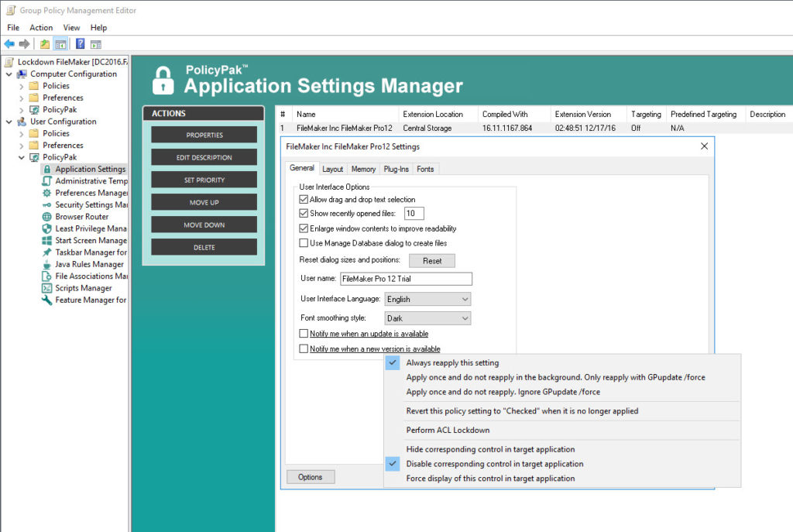Viewport: 793px width, 532px height.
Task: Collapse the Computer Configuration node
Action: pos(9,74)
